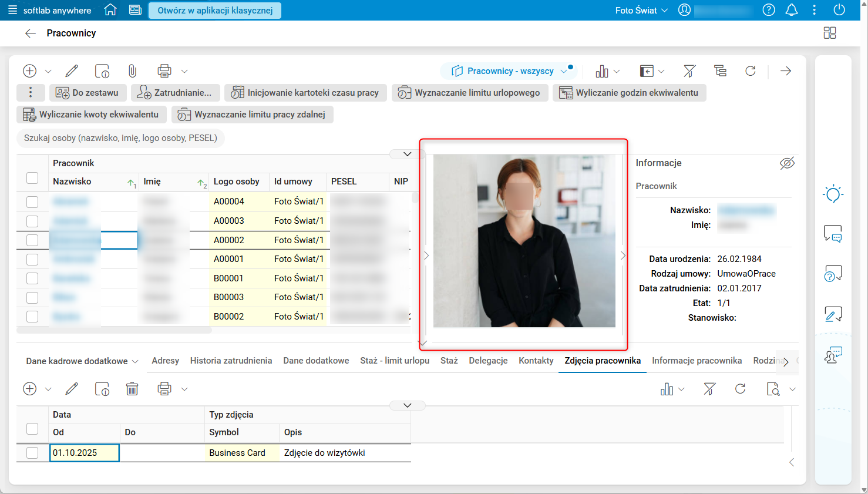This screenshot has height=494, width=868.
Task: Click Wyznaczanie limitu urlopowego button
Action: click(470, 93)
